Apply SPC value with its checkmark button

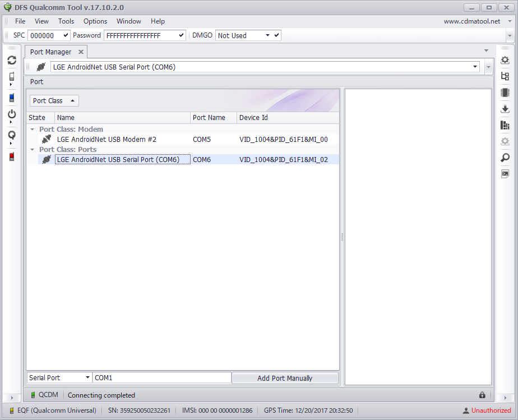pyautogui.click(x=66, y=35)
